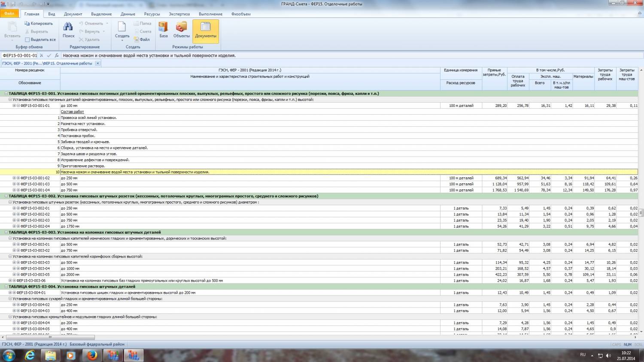Image resolution: width=644 pixels, height=362 pixels.
Task: Click the Файл icon in Создать group
Action: tap(137, 40)
